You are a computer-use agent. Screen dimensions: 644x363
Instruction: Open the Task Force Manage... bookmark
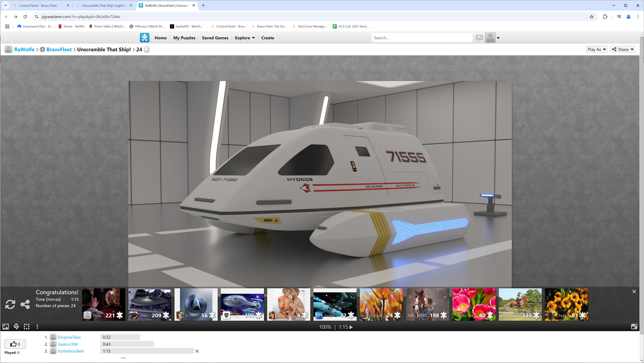(x=309, y=26)
